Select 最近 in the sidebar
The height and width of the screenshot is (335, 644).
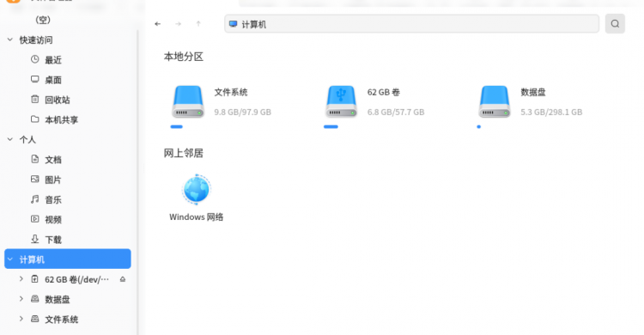coord(53,60)
